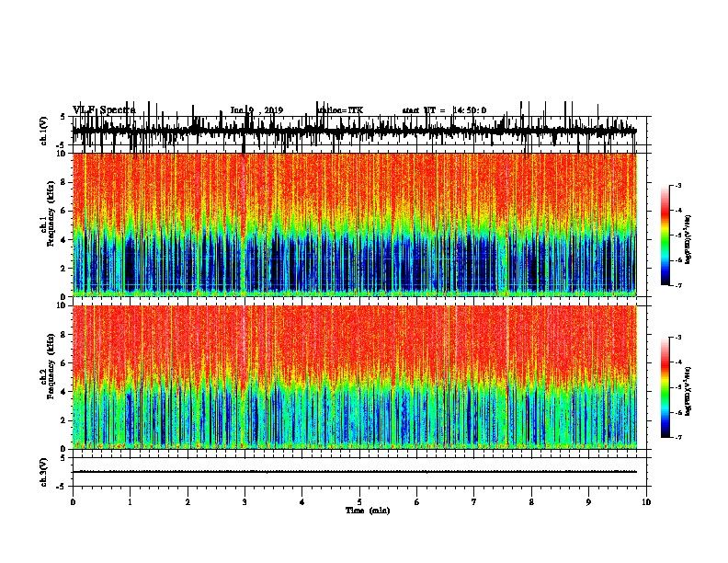Click the 6 kHz tick of ch.1 spectrogram
The width and height of the screenshot is (728, 563).
click(x=63, y=211)
